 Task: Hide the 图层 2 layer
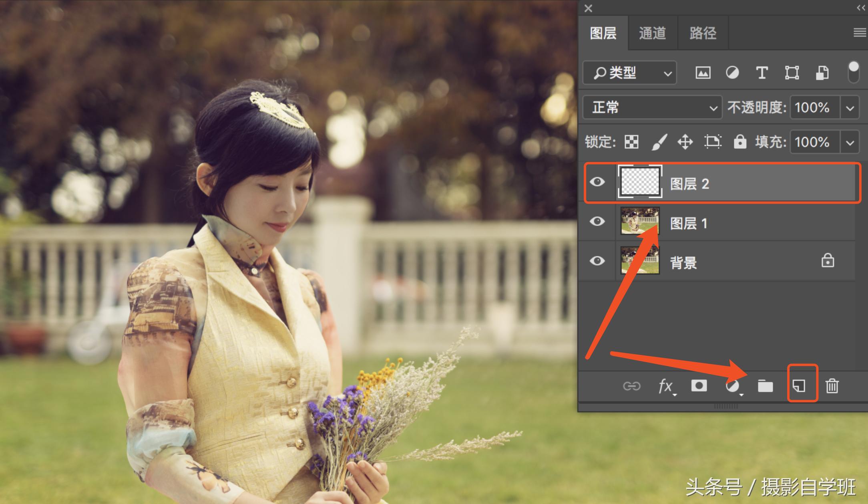pos(597,182)
